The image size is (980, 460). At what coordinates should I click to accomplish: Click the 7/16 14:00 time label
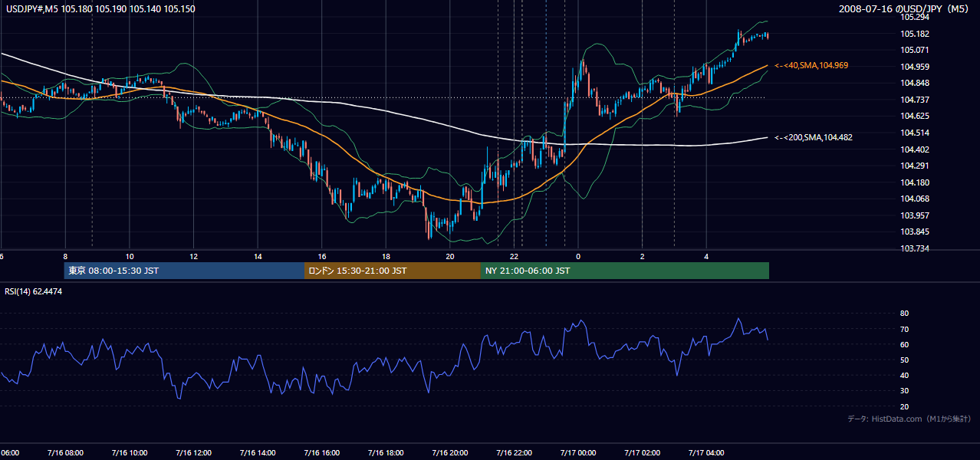pyautogui.click(x=257, y=453)
